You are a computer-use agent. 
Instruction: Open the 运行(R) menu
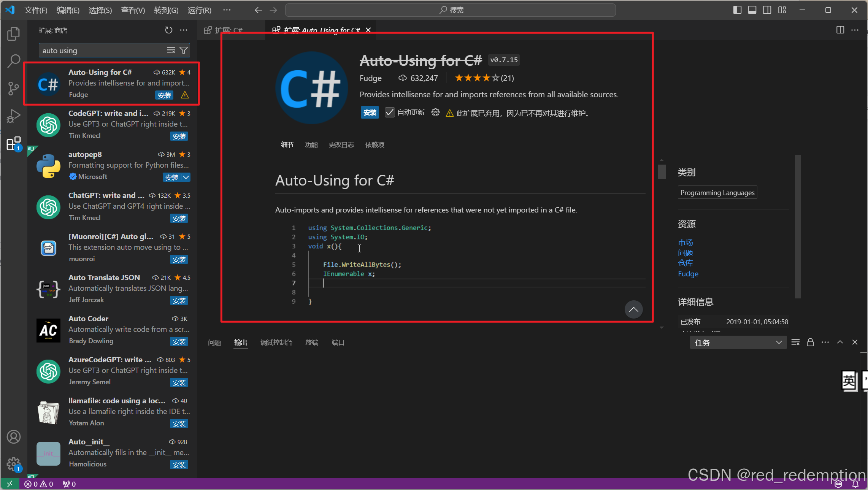click(199, 10)
